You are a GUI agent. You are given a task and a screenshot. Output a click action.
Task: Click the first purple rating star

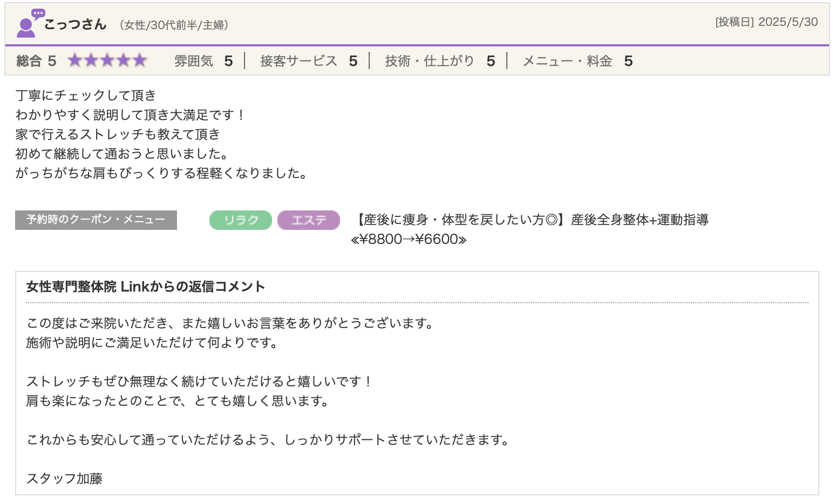tap(74, 60)
